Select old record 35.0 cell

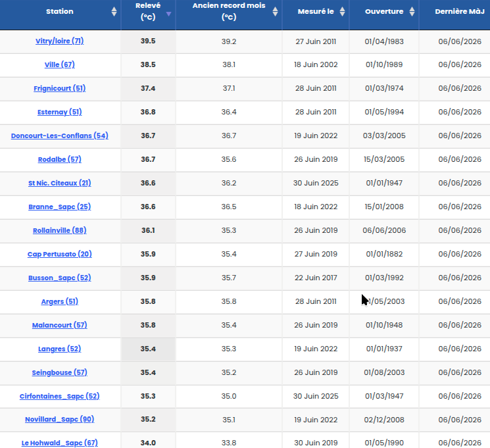[229, 396]
